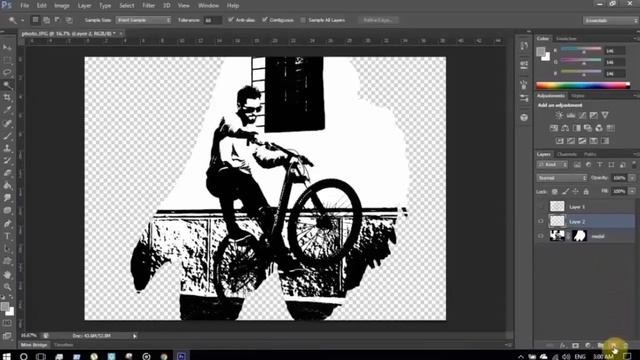640x360 pixels.
Task: Add an Invert adjustment
Action: [560, 141]
